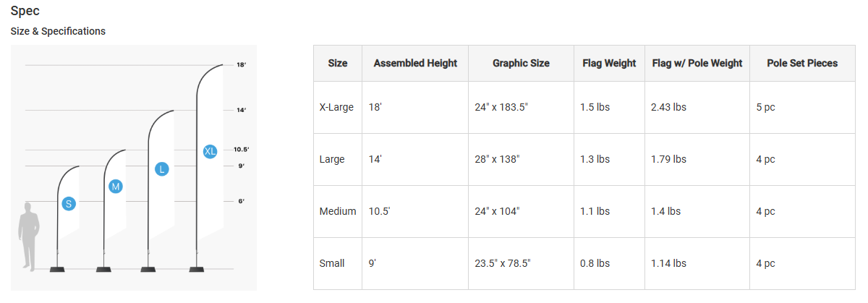
Task: Click the 5 pc pole pieces cell
Action: (765, 107)
